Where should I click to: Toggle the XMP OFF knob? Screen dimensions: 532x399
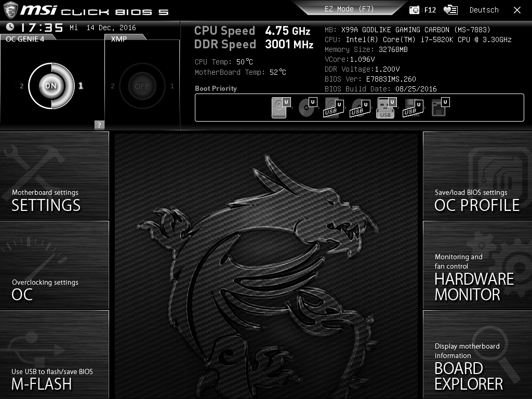click(x=142, y=86)
